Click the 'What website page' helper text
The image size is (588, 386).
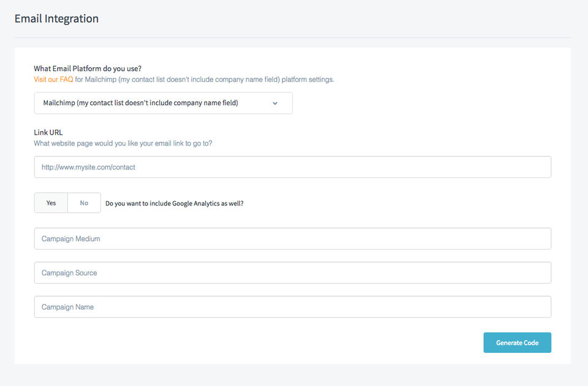coord(123,144)
